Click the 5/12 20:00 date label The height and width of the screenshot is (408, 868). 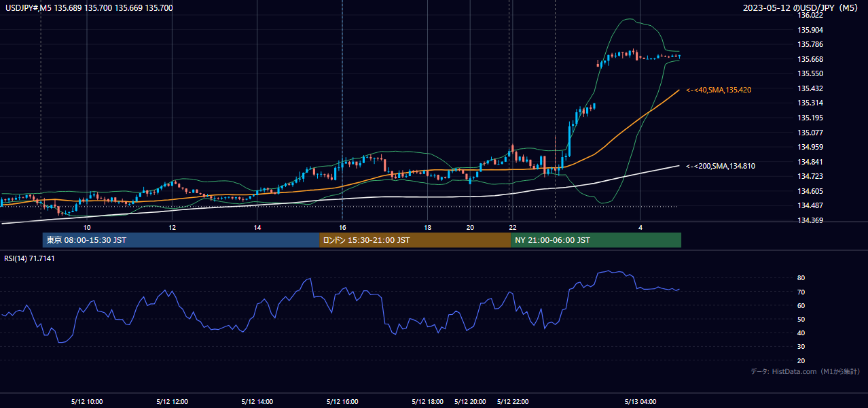[x=470, y=402]
